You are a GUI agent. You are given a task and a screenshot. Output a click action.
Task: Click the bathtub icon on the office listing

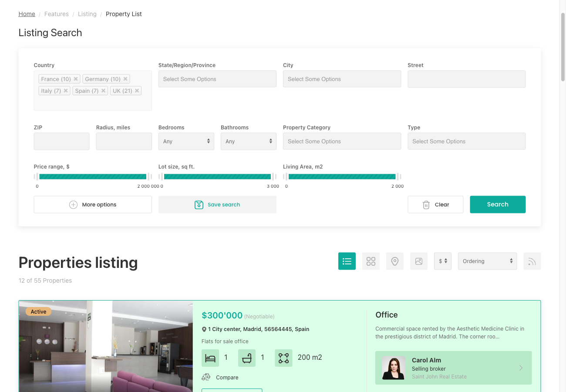point(247,358)
